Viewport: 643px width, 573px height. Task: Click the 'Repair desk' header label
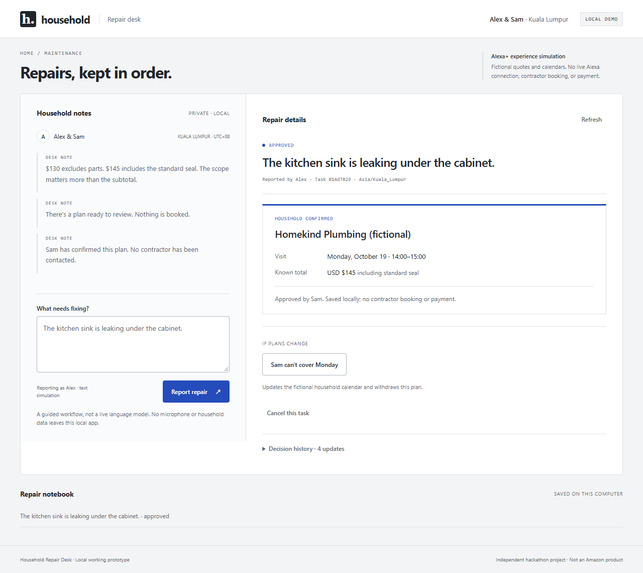pos(124,19)
